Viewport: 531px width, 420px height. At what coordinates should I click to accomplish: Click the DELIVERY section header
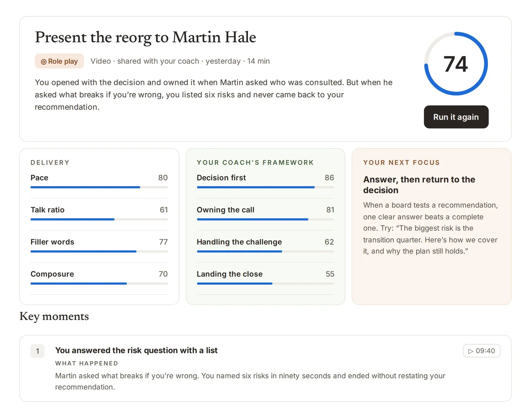50,162
